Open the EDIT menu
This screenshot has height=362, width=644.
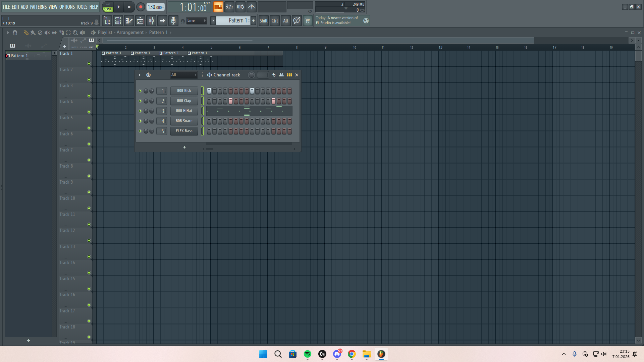pos(15,7)
